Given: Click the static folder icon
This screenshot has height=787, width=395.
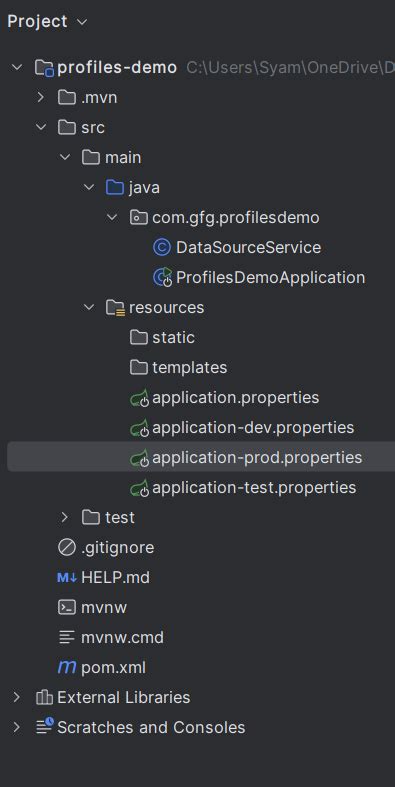Looking at the screenshot, I should [139, 337].
